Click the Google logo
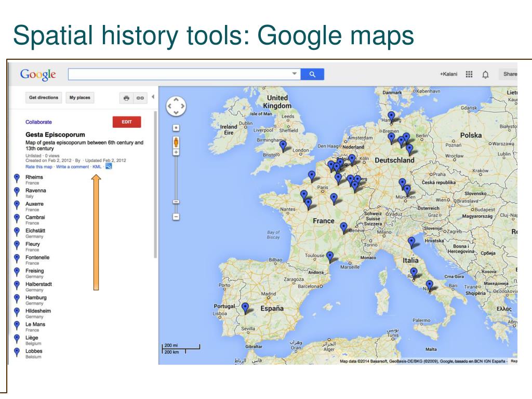This screenshot has width=532, height=399. 38,74
